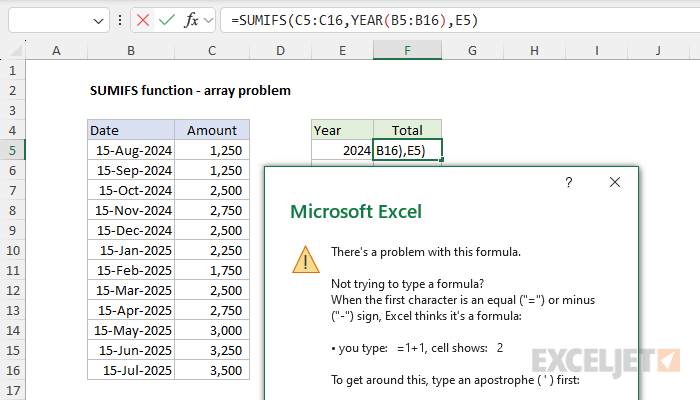The height and width of the screenshot is (400, 700).
Task: Select amount 2,750 in the 15-Nov-2024 row
Action: pyautogui.click(x=212, y=210)
